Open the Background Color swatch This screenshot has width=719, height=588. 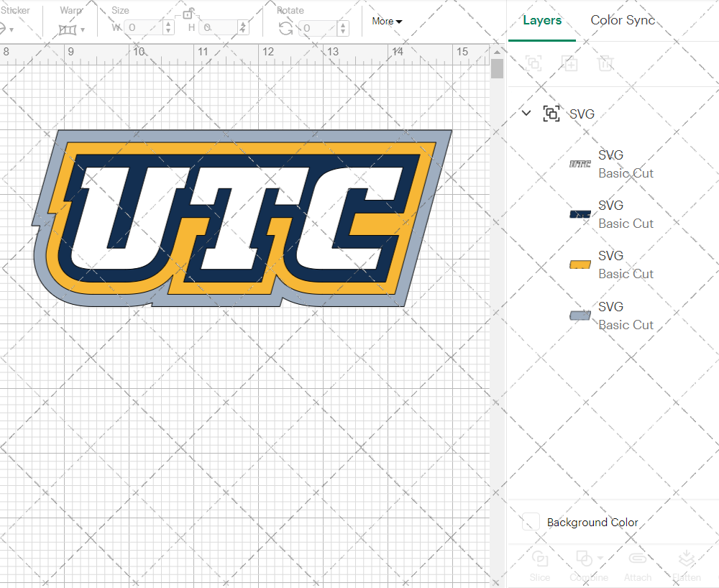click(530, 523)
